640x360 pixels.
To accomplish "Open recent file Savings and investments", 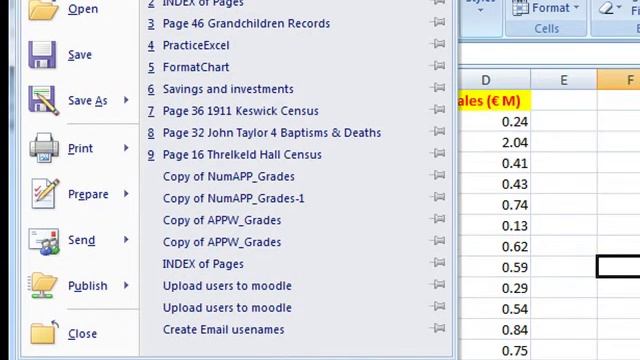I will [228, 89].
